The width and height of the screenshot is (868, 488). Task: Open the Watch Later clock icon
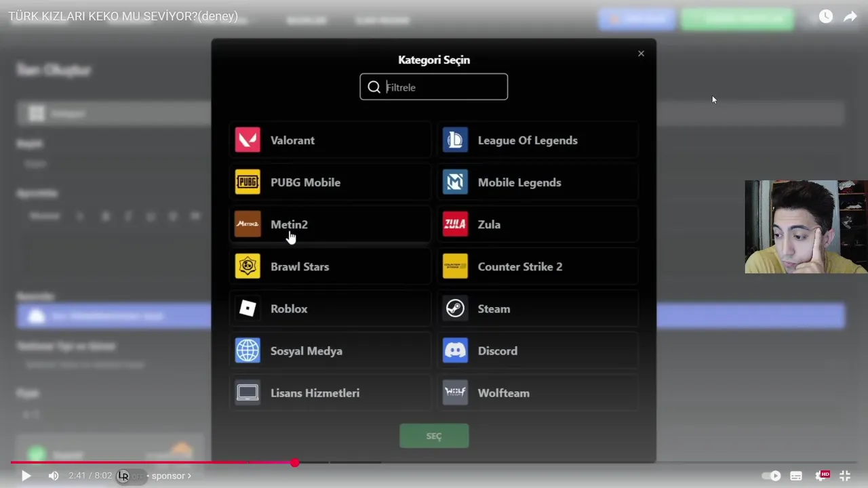click(825, 16)
